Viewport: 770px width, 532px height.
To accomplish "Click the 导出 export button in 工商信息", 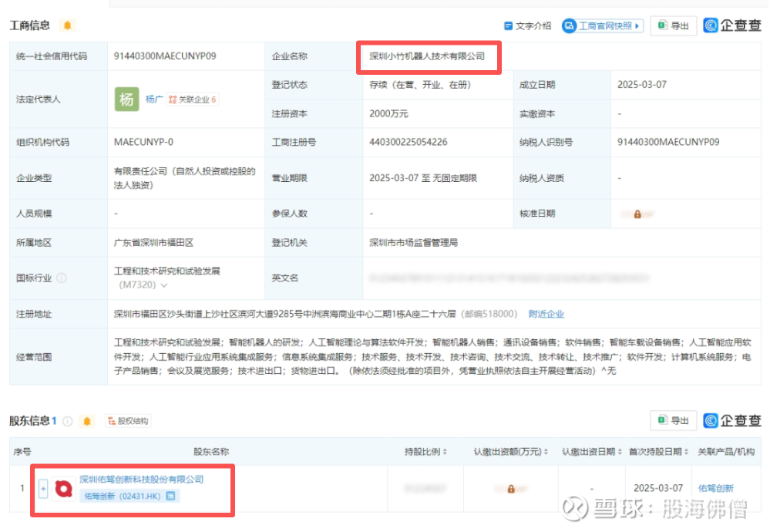I will (673, 25).
